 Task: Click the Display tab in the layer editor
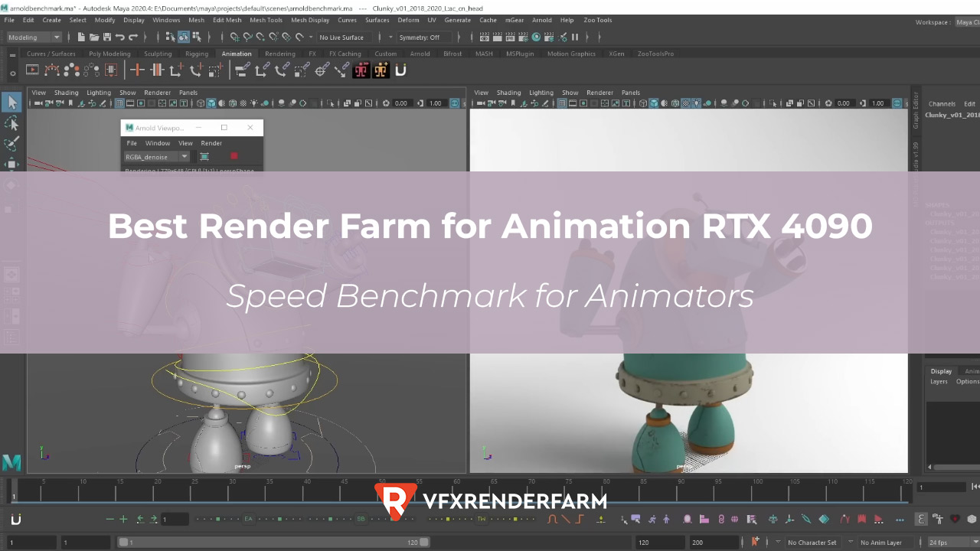coord(941,371)
